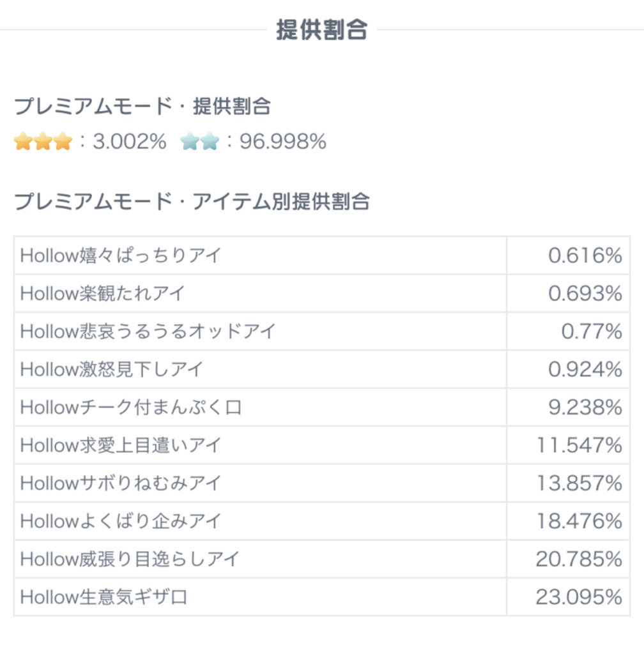Image resolution: width=644 pixels, height=654 pixels.
Task: Click the 9.238% rate cell
Action: click(x=585, y=407)
